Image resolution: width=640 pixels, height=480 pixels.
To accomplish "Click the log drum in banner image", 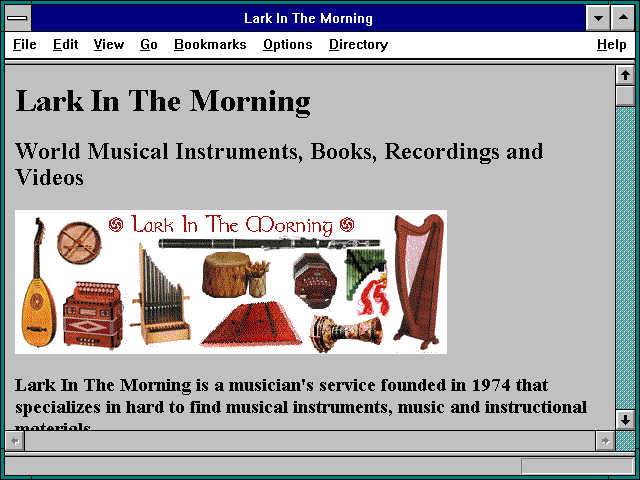I will click(226, 273).
